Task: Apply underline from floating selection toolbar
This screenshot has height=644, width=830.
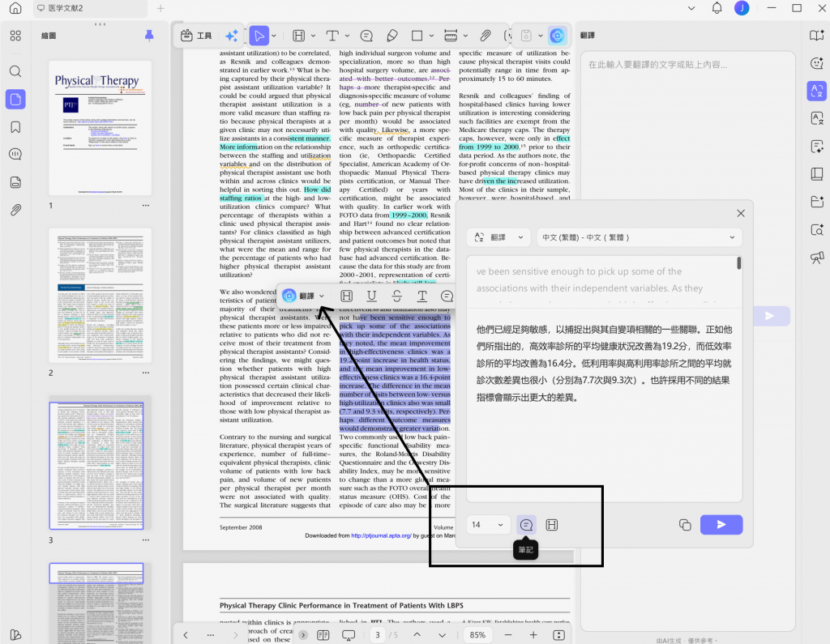Action: (x=371, y=296)
